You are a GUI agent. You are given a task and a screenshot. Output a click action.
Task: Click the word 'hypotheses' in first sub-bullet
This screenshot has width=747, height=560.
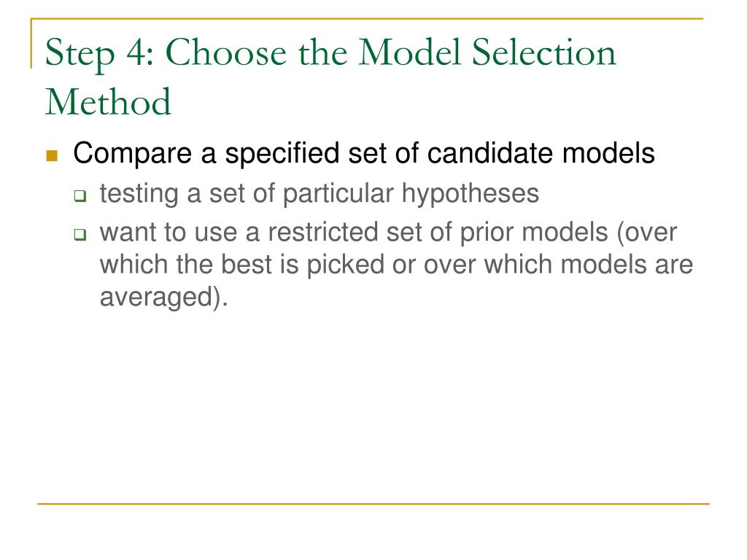click(x=471, y=194)
